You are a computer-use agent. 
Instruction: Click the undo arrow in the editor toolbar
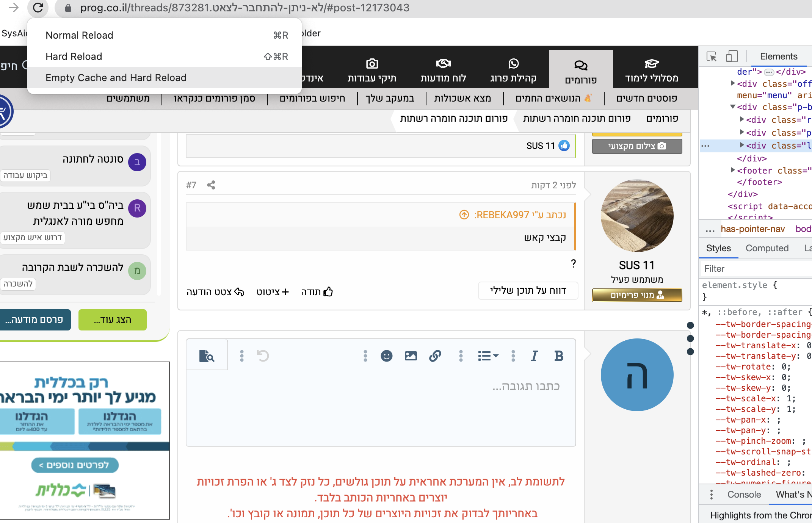(263, 356)
